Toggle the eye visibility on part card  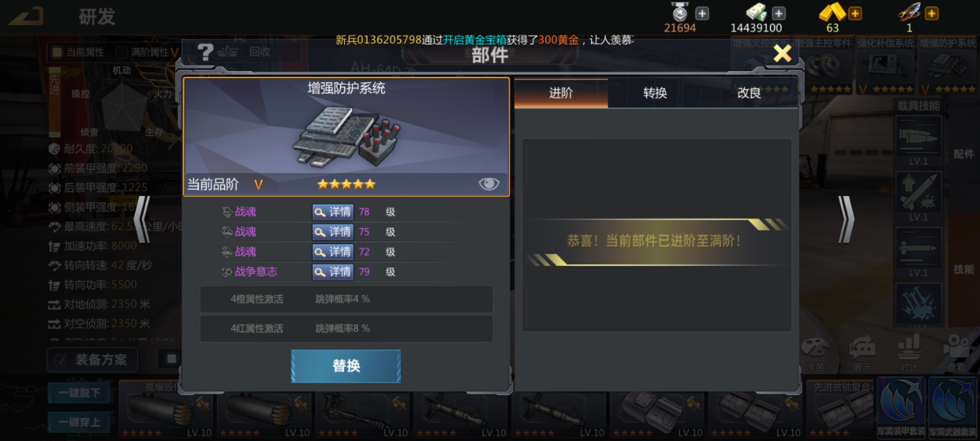pyautogui.click(x=488, y=184)
